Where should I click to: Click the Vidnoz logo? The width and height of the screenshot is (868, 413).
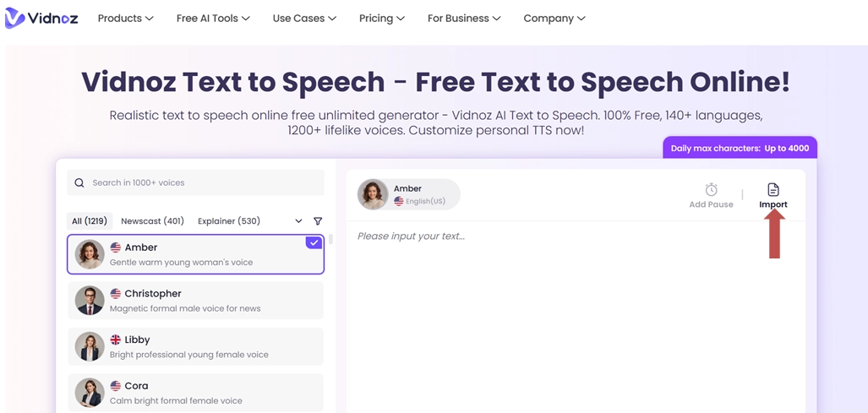coord(41,18)
